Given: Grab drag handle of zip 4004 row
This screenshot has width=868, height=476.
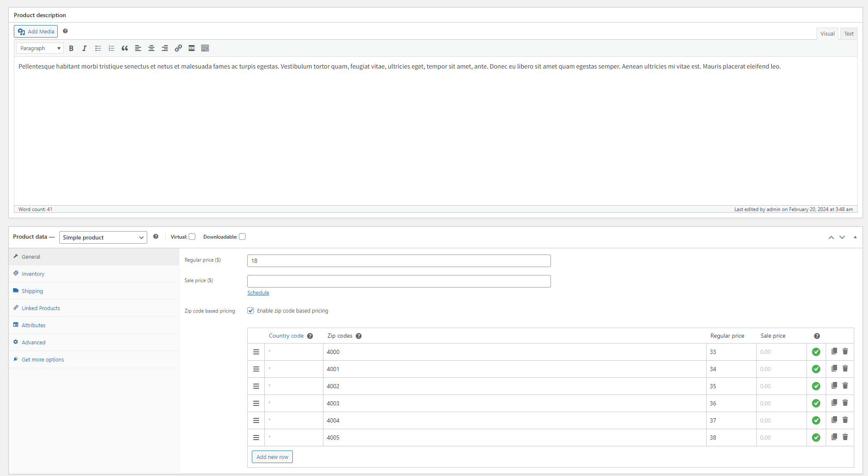Looking at the screenshot, I should pos(256,420).
